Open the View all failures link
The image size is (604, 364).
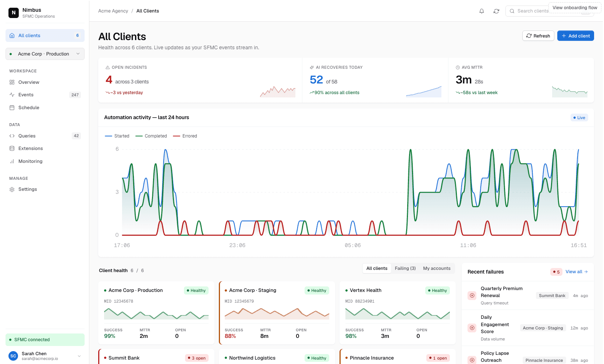coord(576,272)
